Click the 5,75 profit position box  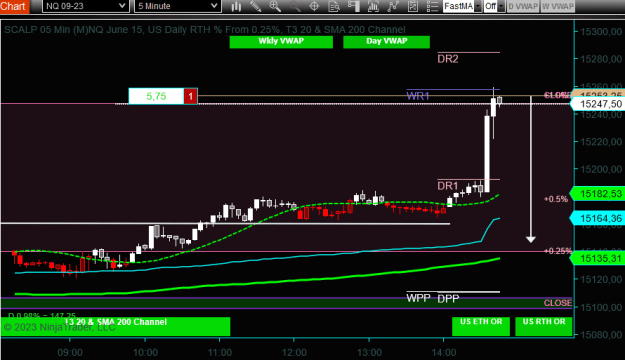(x=156, y=96)
